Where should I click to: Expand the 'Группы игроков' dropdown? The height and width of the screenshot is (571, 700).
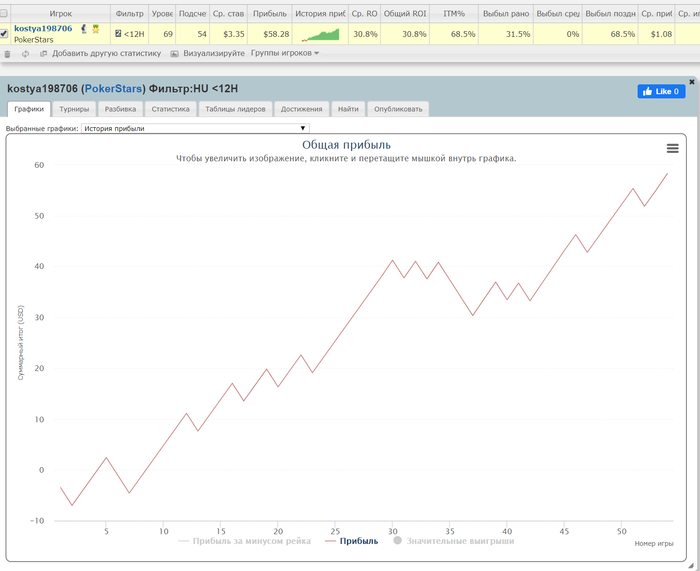(x=285, y=53)
